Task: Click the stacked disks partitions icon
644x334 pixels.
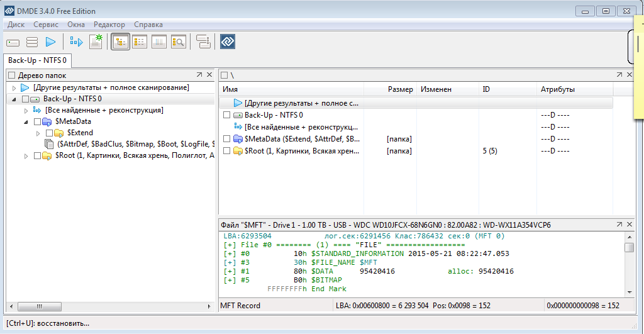Action: click(32, 42)
